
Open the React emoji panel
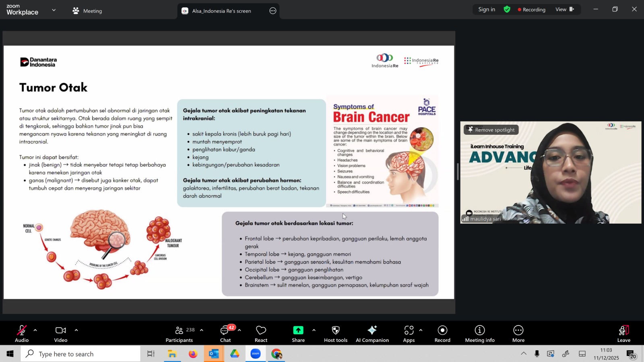pos(261,333)
